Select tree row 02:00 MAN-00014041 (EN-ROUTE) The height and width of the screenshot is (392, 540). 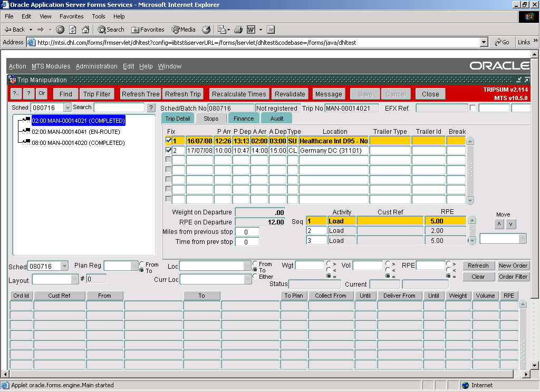click(x=76, y=132)
